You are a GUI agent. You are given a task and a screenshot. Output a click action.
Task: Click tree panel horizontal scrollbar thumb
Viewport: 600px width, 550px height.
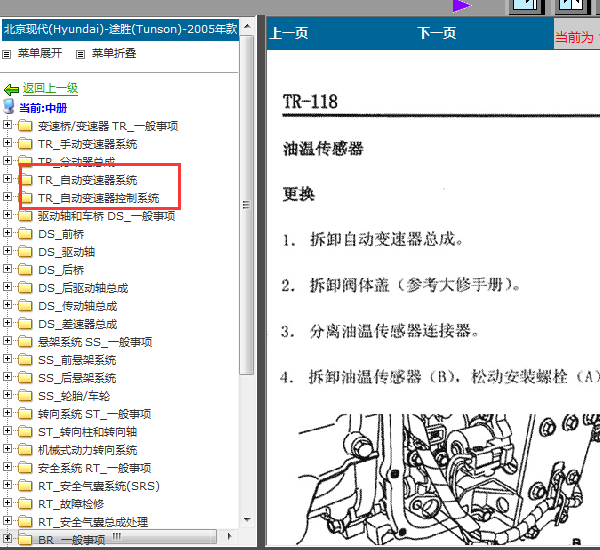(x=117, y=536)
